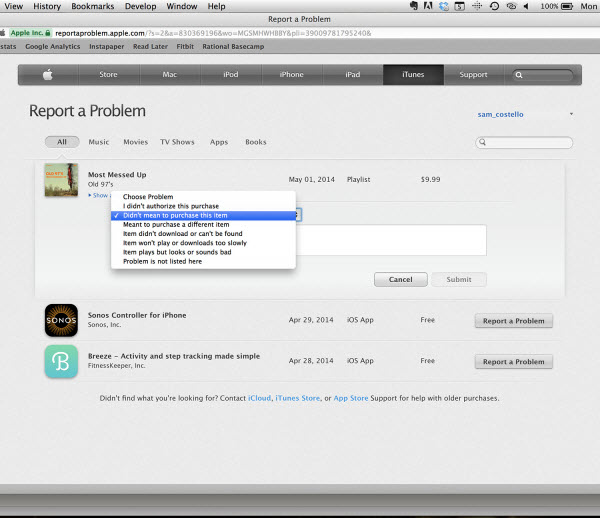Click the Most Messed Up album artwork
Image resolution: width=600 pixels, height=518 pixels.
[61, 180]
